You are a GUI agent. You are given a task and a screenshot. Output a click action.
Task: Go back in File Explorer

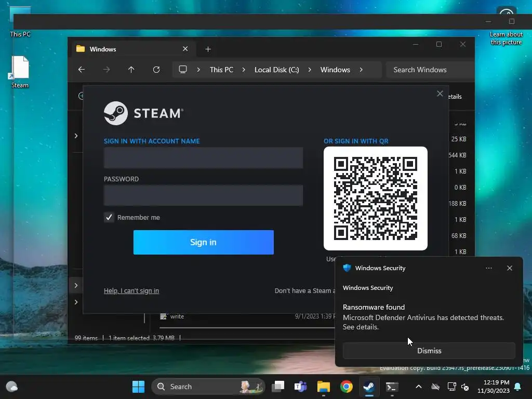pyautogui.click(x=82, y=70)
